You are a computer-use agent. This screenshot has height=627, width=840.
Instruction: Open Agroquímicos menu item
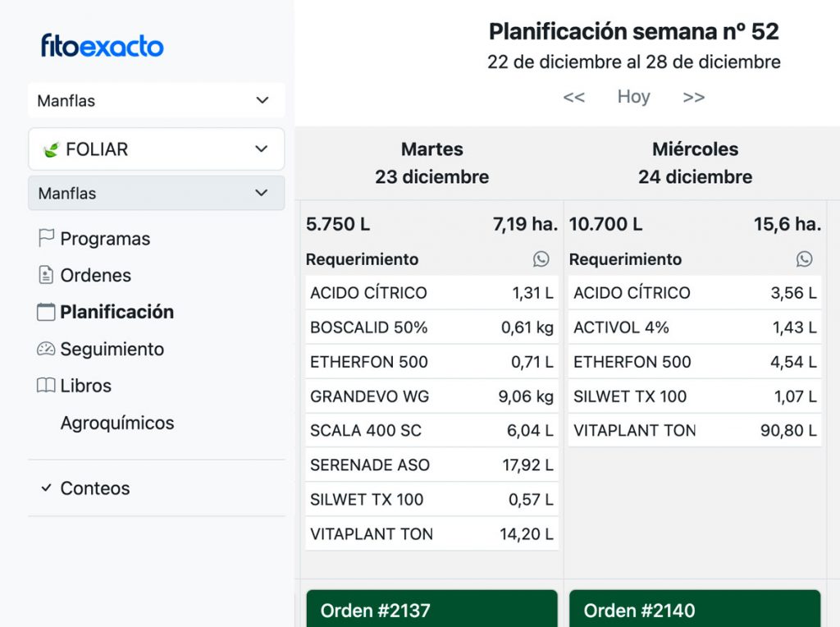click(x=117, y=423)
